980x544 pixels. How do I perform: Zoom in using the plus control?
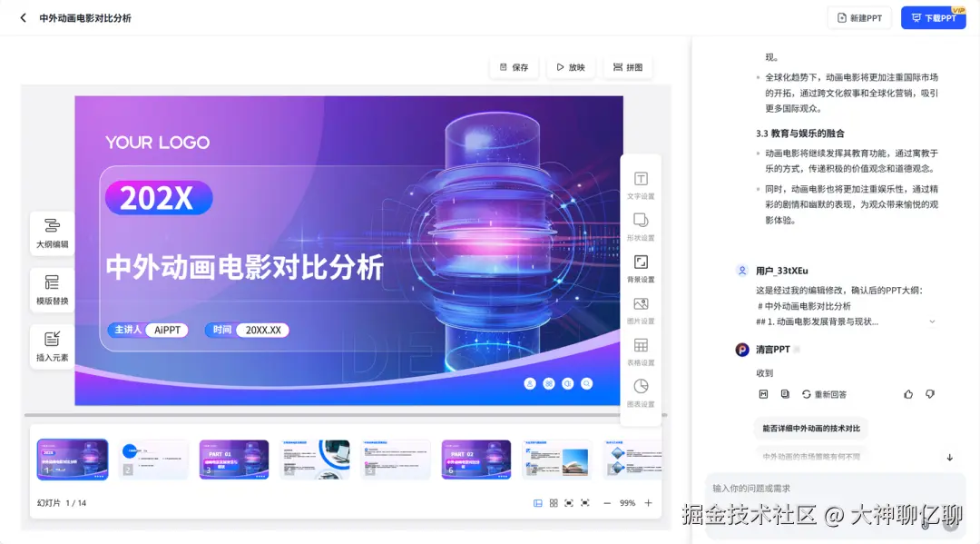coord(648,502)
